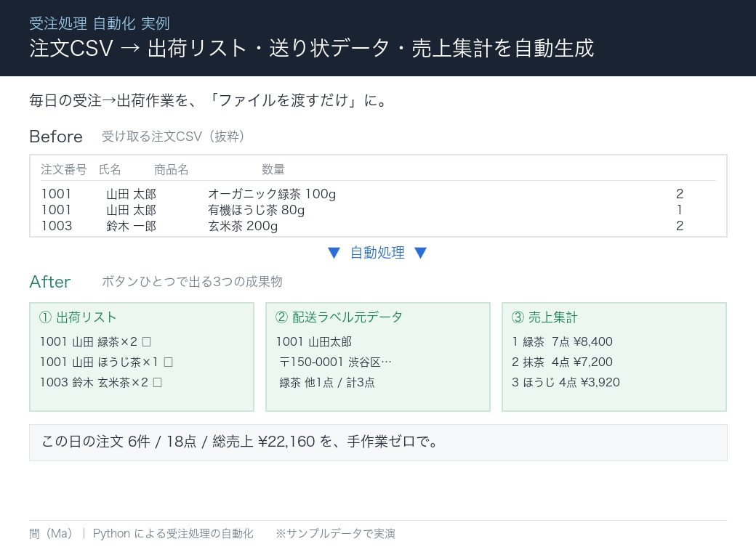The height and width of the screenshot is (552, 756).
Task: Click the card title ① 出荷リスト
Action: coord(78,317)
